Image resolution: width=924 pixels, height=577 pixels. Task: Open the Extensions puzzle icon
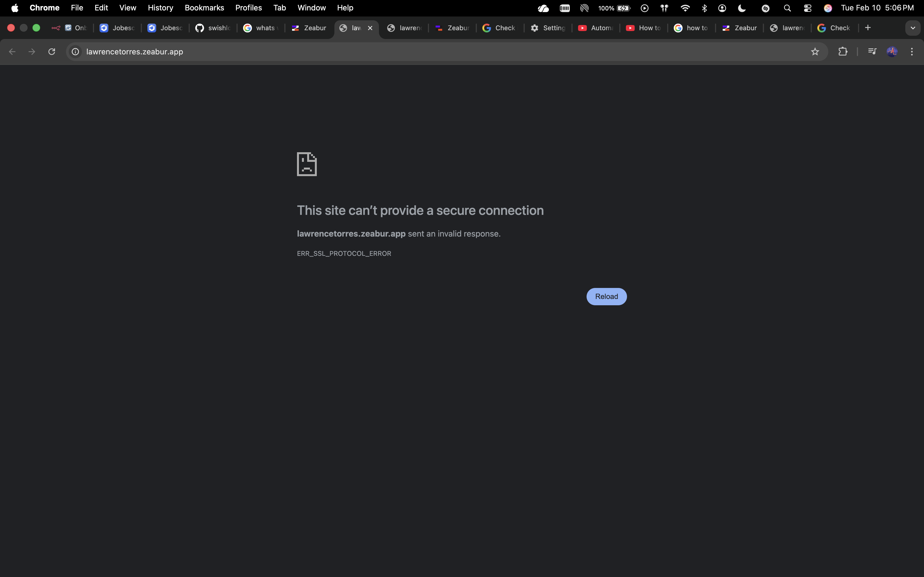[x=843, y=52]
